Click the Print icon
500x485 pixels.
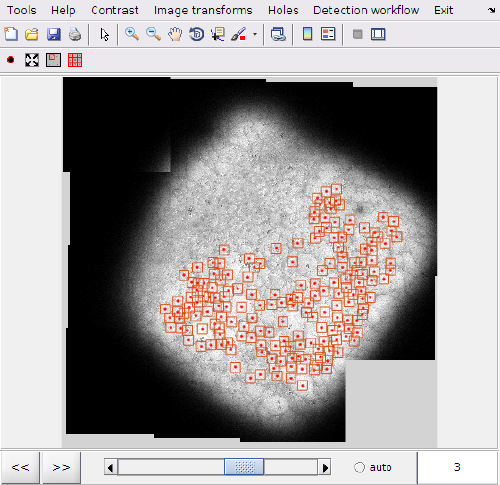(x=75, y=34)
